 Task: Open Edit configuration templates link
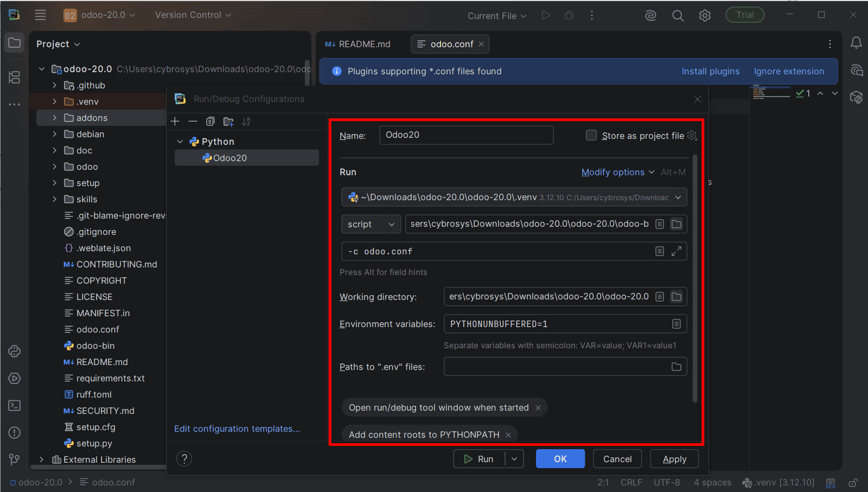(237, 429)
